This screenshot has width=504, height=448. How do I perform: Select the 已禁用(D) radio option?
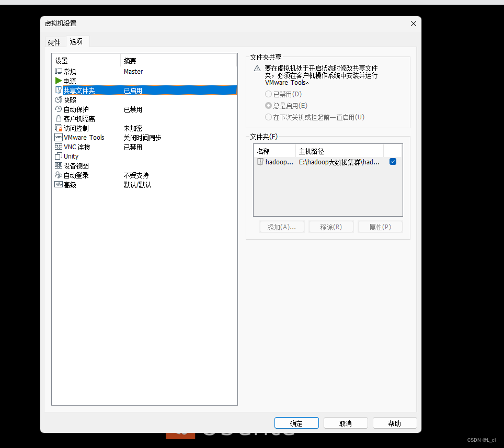pyautogui.click(x=268, y=94)
